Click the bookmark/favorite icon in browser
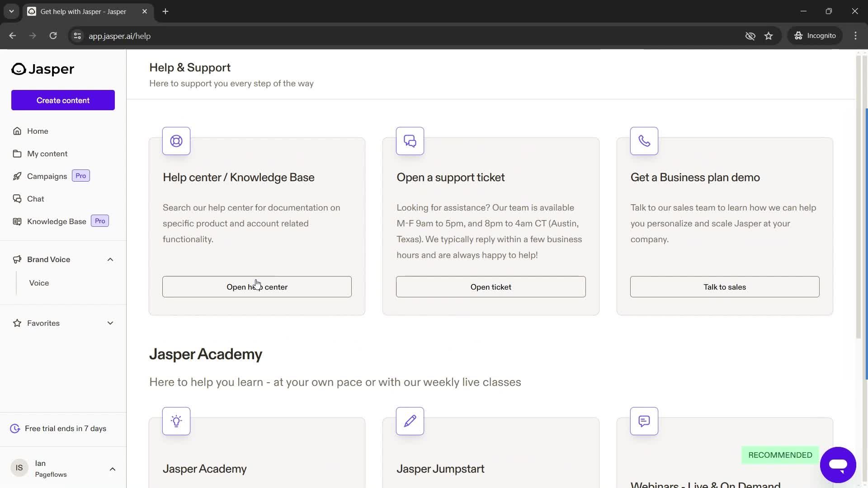The height and width of the screenshot is (488, 868). pos(769,36)
